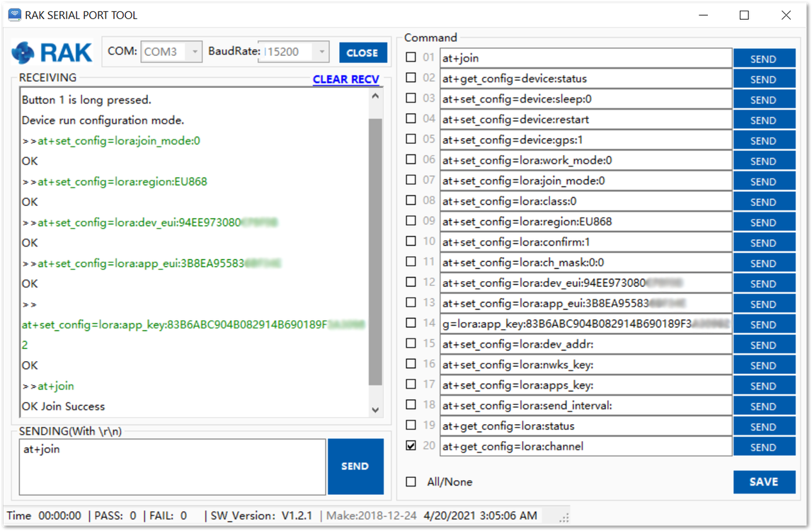Send the lora:work_mode:0 command
Viewport: 812px width, 531px height.
764,161
